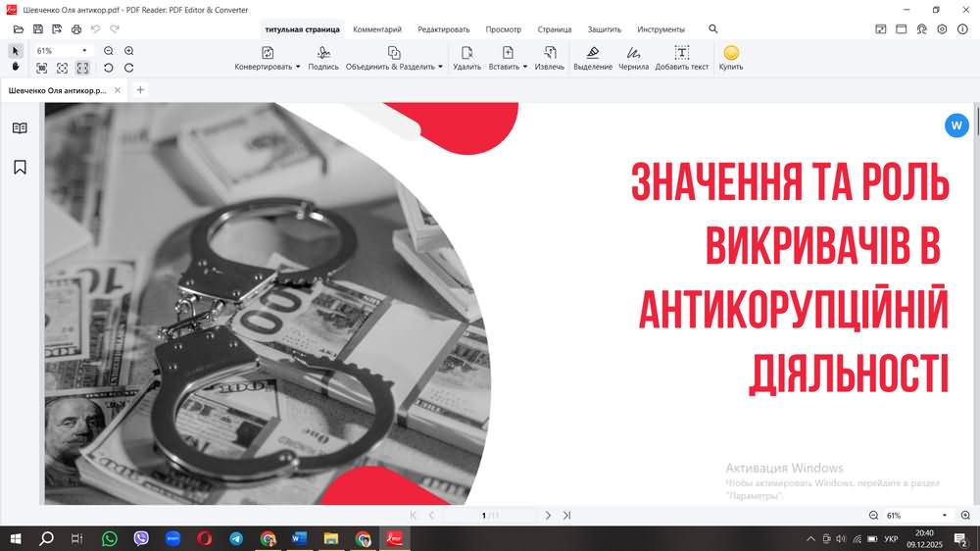Open Telegram from the taskbar

[235, 538]
